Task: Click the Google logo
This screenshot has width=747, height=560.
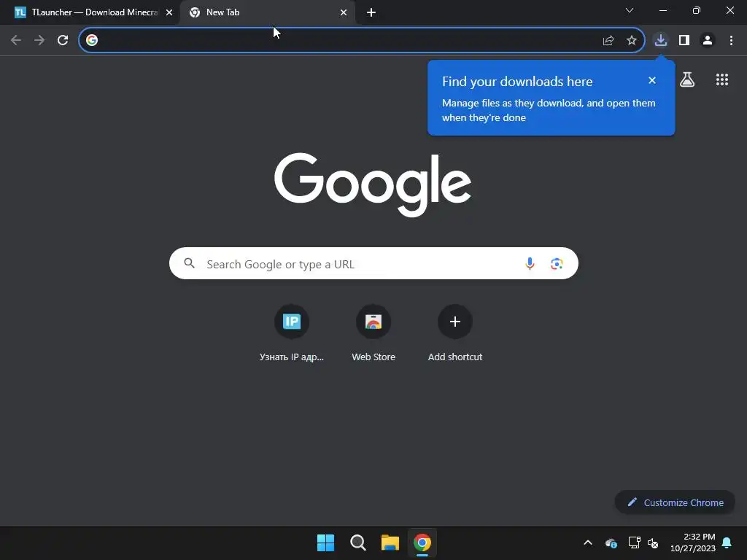Action: pyautogui.click(x=373, y=184)
